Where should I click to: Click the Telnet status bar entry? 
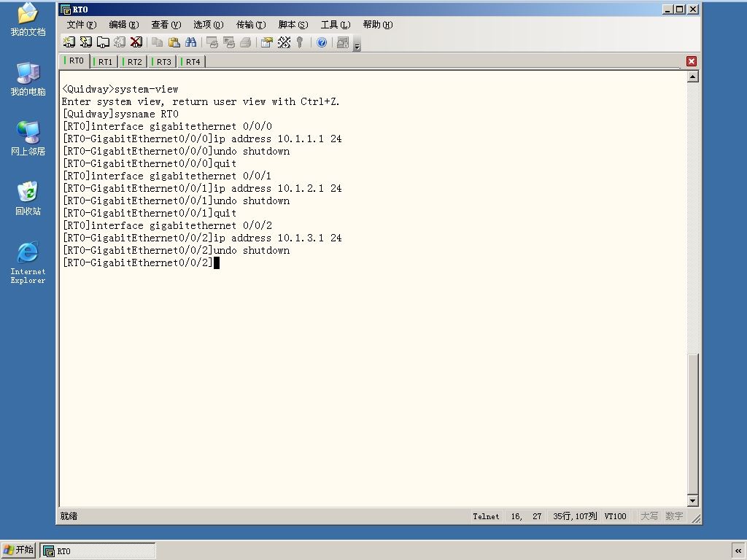click(x=486, y=516)
